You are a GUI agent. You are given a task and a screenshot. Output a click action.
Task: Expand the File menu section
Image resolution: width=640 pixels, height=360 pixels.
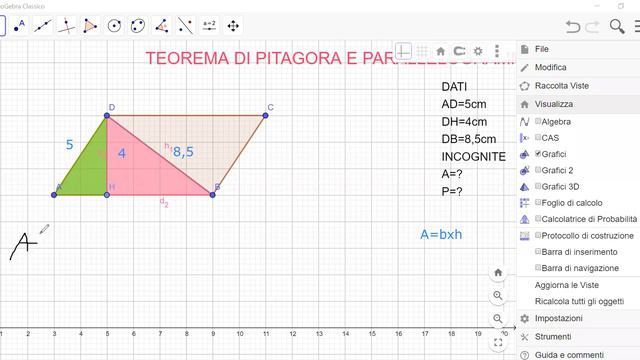point(578,49)
